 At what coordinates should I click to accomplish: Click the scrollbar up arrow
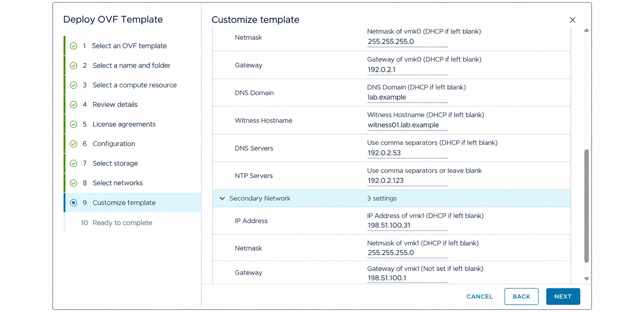point(586,30)
